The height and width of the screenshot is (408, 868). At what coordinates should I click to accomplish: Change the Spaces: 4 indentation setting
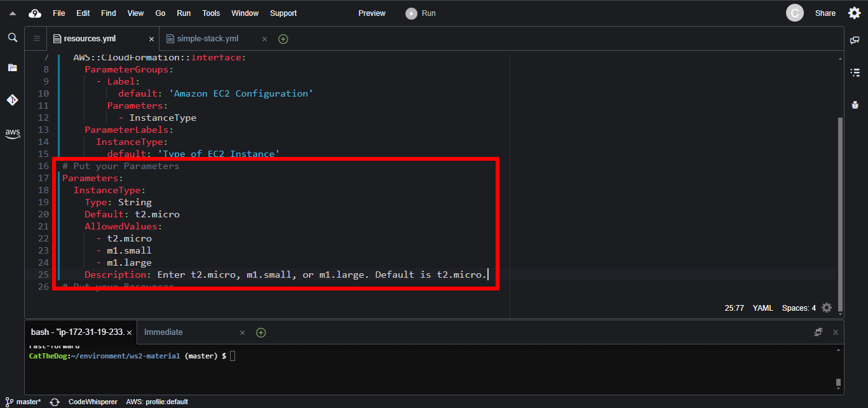click(799, 308)
